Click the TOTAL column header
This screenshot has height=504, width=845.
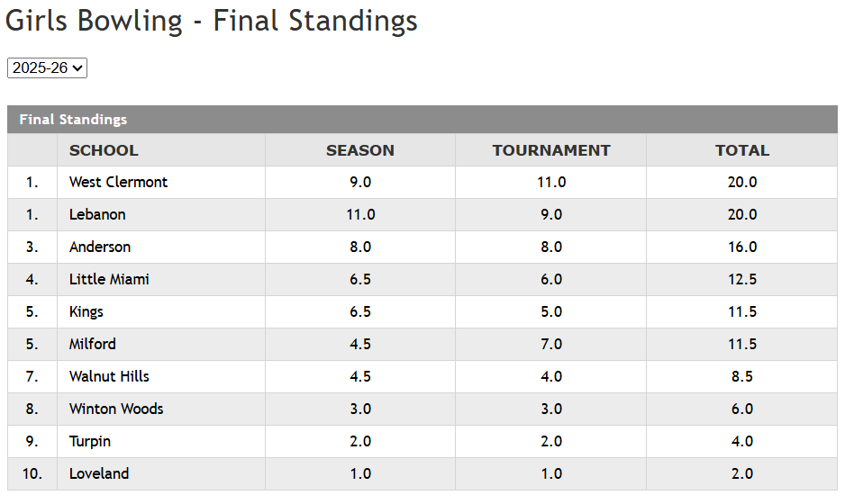coord(742,150)
